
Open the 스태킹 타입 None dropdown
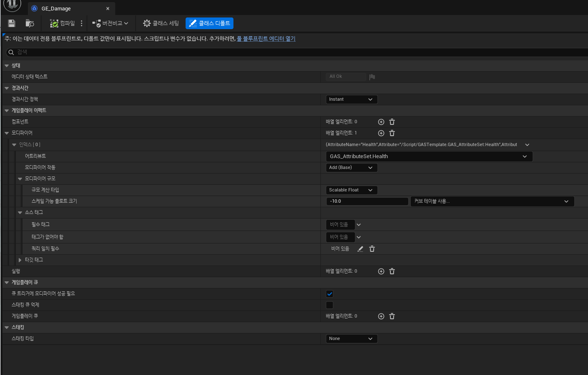(x=352, y=339)
